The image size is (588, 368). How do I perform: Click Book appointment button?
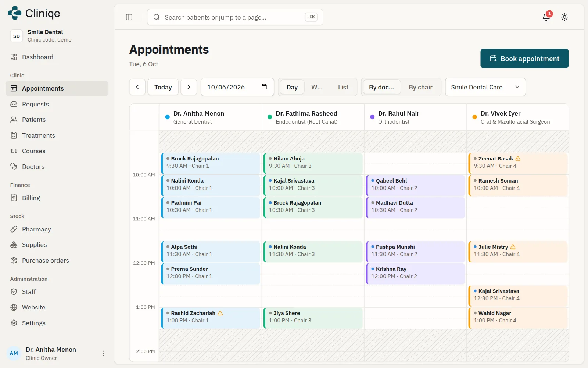(524, 59)
